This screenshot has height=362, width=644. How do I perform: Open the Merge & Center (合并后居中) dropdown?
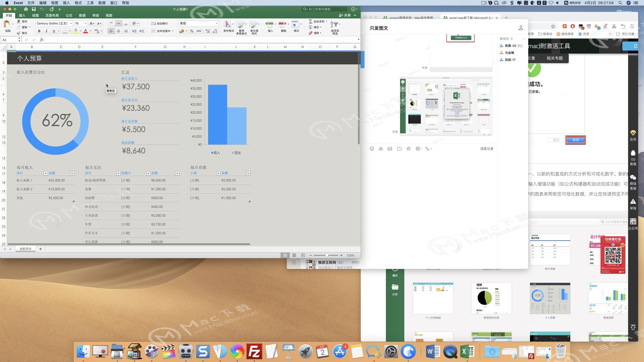click(173, 31)
